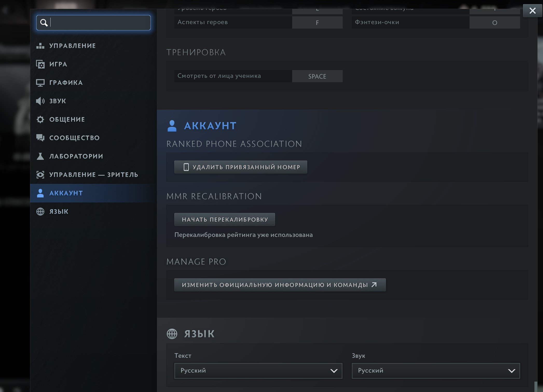This screenshot has height=392, width=543.
Task: Click the Язык globe icon in the sidebar
Action: [40, 211]
